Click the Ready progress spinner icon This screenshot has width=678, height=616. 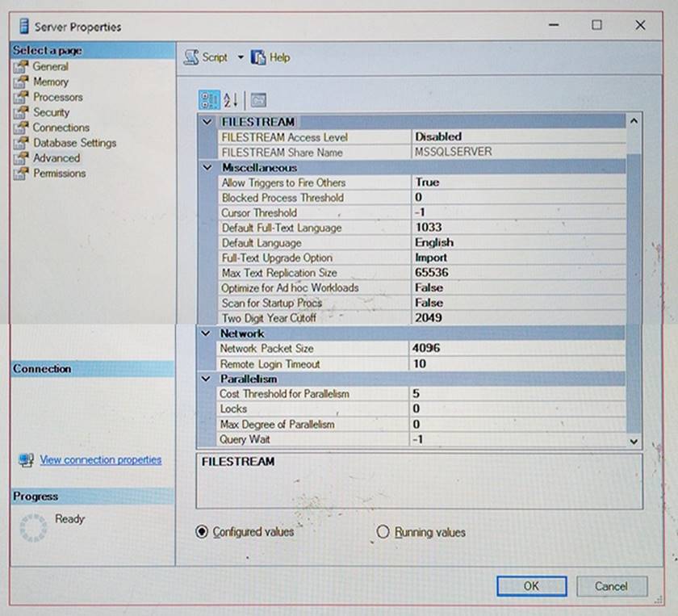pos(33,528)
